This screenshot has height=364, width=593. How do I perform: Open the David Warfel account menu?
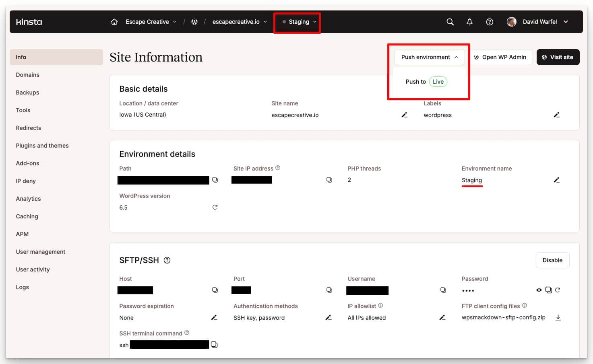click(x=538, y=22)
